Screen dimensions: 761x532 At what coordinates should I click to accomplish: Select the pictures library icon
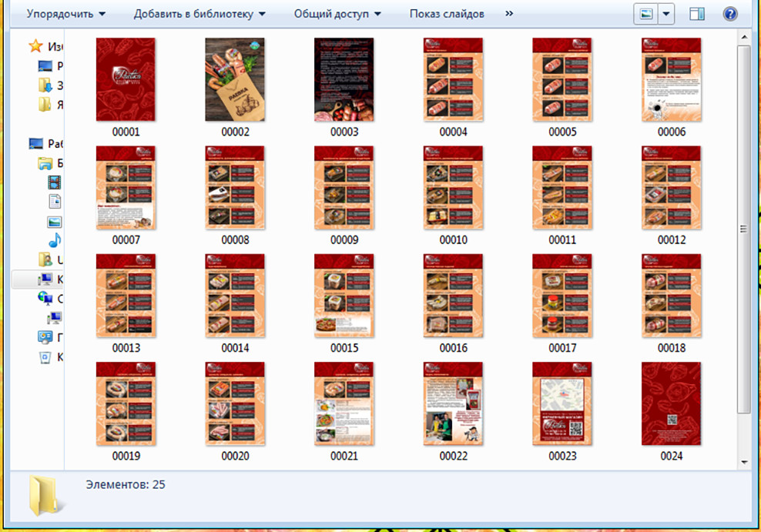pos(55,222)
